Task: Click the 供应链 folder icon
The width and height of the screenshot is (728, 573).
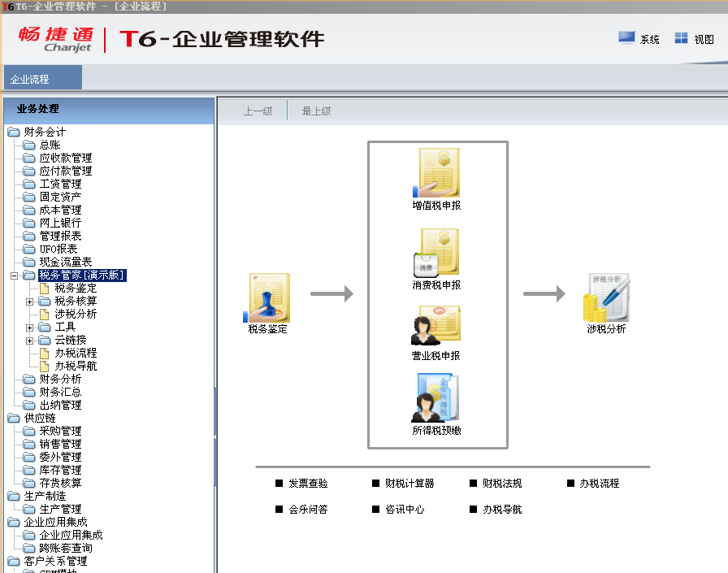Action: pyautogui.click(x=14, y=419)
